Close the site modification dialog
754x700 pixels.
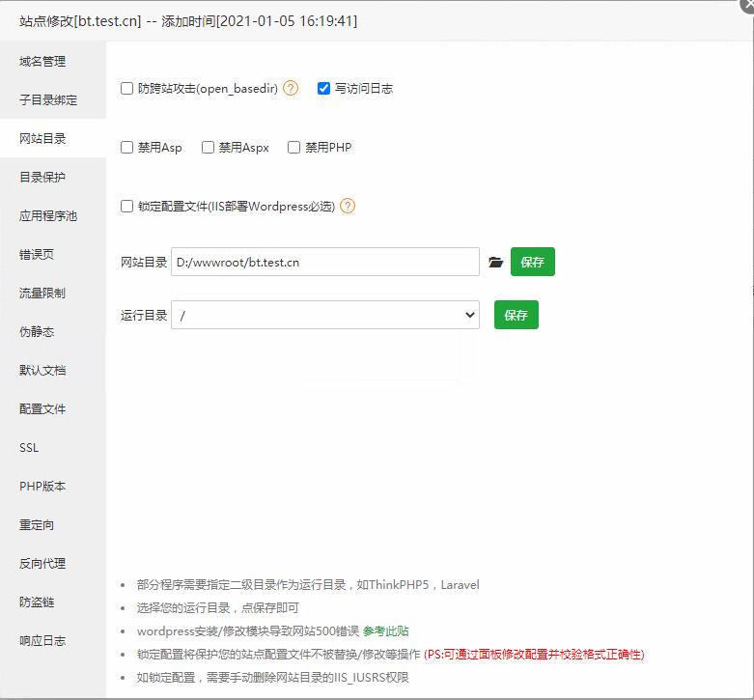pyautogui.click(x=747, y=5)
